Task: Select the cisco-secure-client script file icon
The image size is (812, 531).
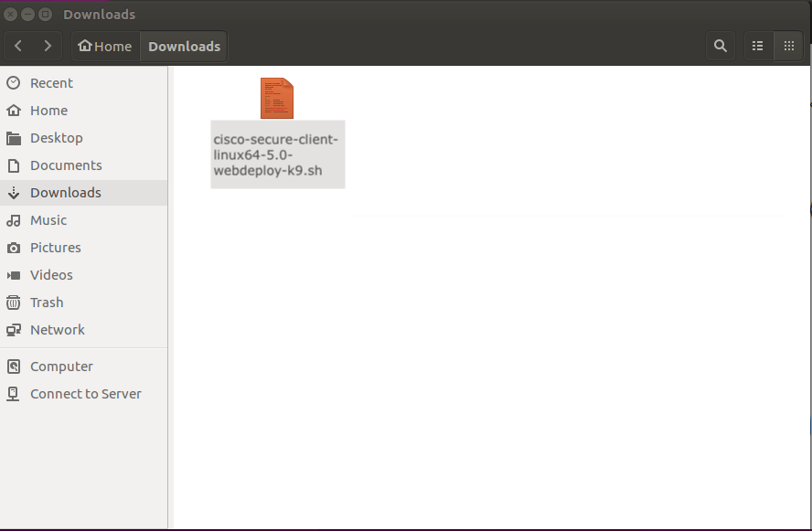Action: [277, 98]
